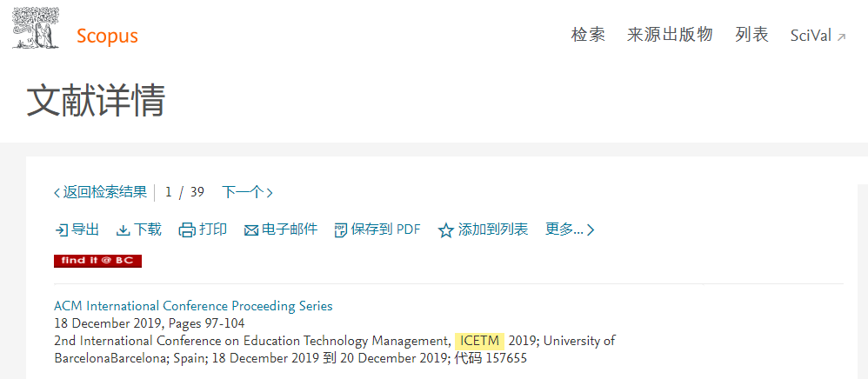The height and width of the screenshot is (379, 868).
Task: Go to 下一个 document chevron
Action: point(270,193)
